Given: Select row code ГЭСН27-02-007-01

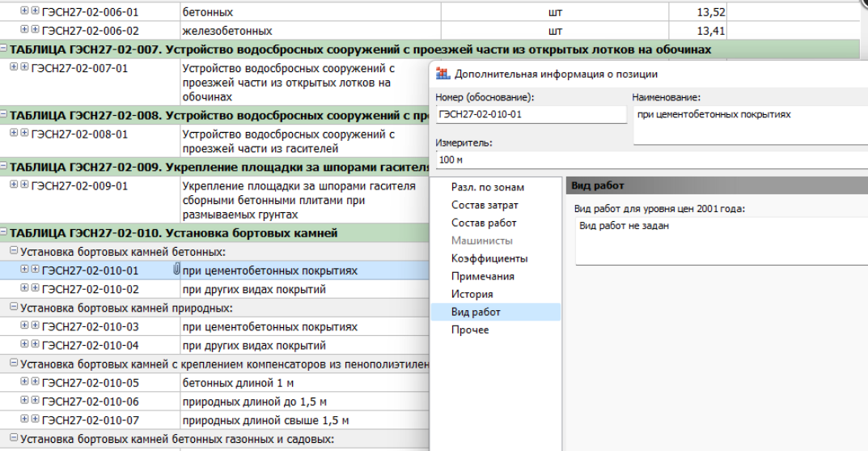Looking at the screenshot, I should point(80,69).
